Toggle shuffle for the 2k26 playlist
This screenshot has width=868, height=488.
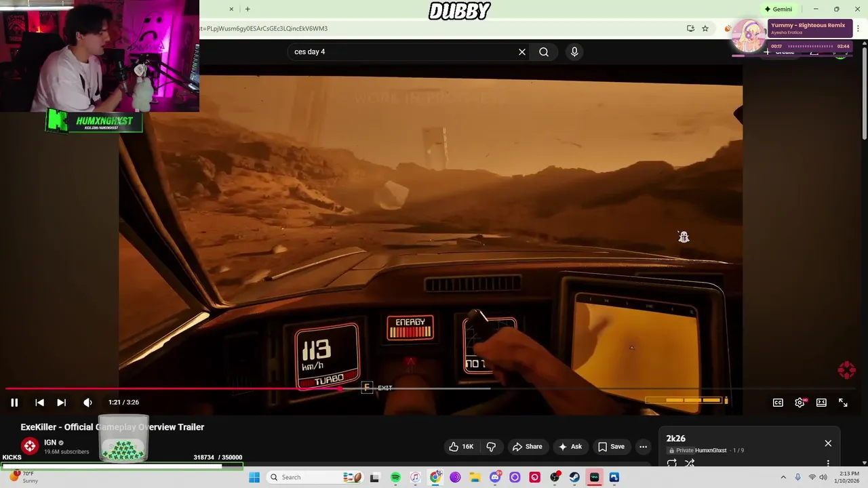coord(690,464)
